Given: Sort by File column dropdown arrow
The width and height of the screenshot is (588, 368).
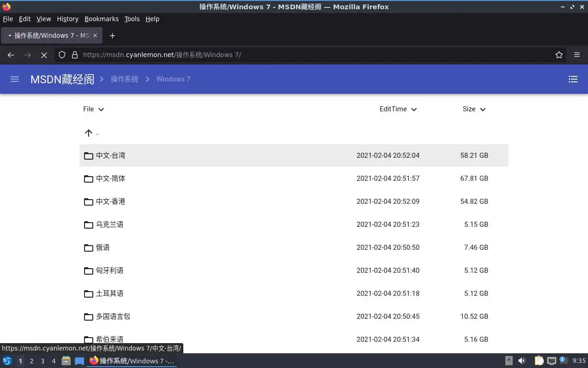Looking at the screenshot, I should (x=102, y=109).
